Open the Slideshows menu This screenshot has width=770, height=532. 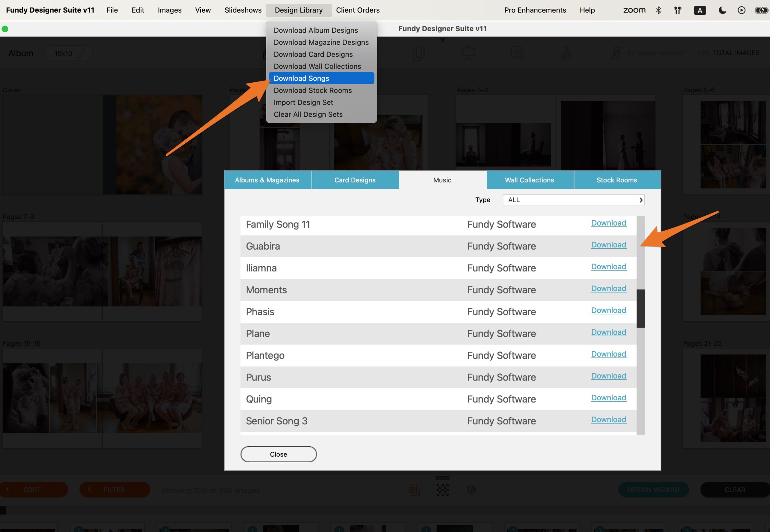coord(243,10)
